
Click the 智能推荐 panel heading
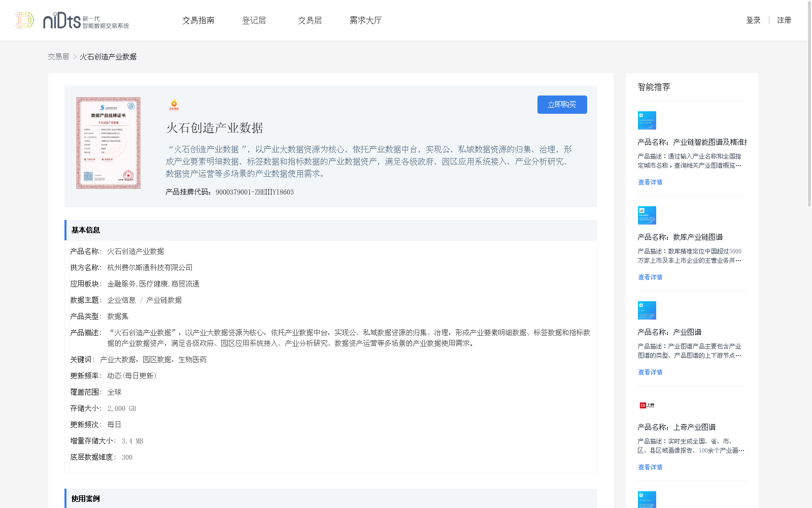click(x=654, y=87)
